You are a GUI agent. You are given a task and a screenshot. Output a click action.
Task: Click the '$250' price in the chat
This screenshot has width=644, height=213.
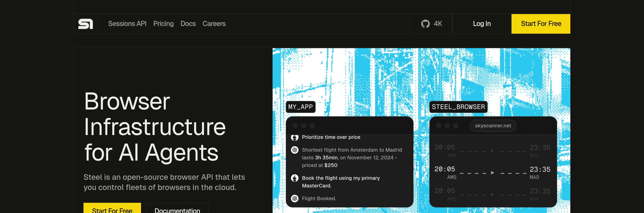pos(331,165)
